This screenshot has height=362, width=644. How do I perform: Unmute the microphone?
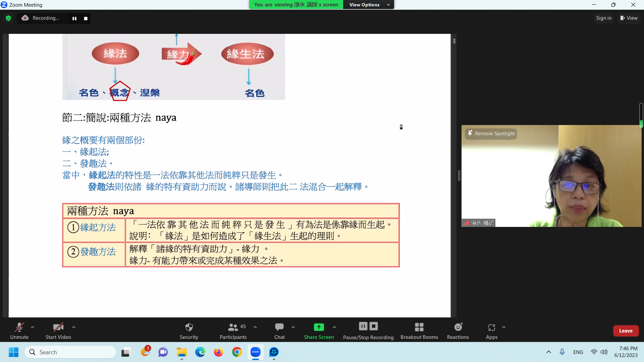[19, 330]
